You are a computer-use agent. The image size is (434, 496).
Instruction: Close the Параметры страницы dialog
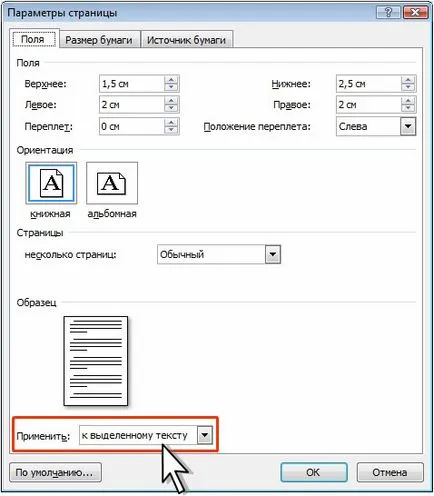click(x=416, y=12)
